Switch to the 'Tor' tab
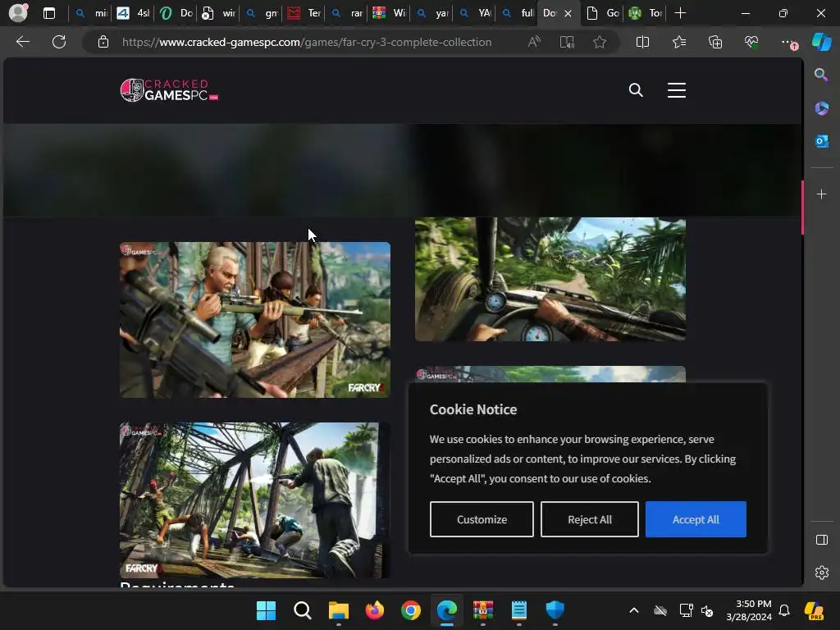840x630 pixels. coord(645,13)
